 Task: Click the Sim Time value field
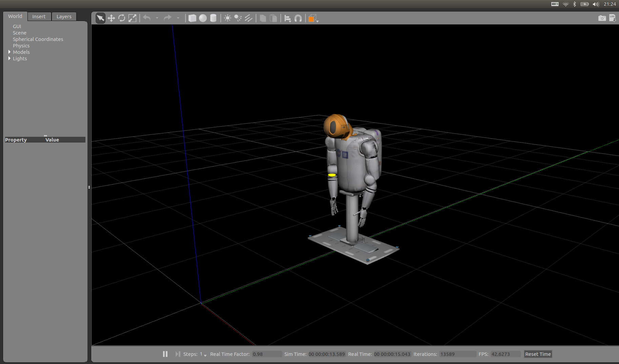coord(327,354)
